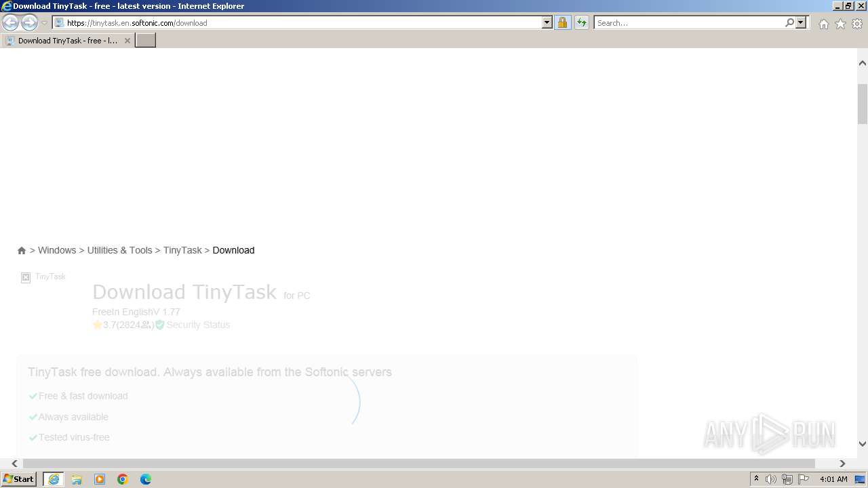Go back with the browser Back arrow
This screenshot has height=488, width=868.
point(10,22)
